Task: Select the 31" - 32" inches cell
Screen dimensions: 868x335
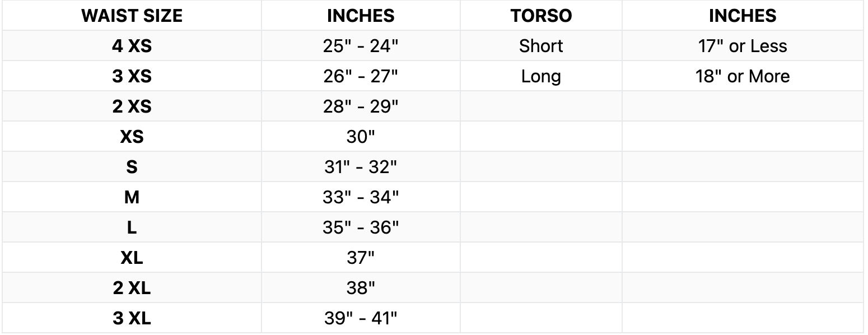Action: [x=361, y=167]
